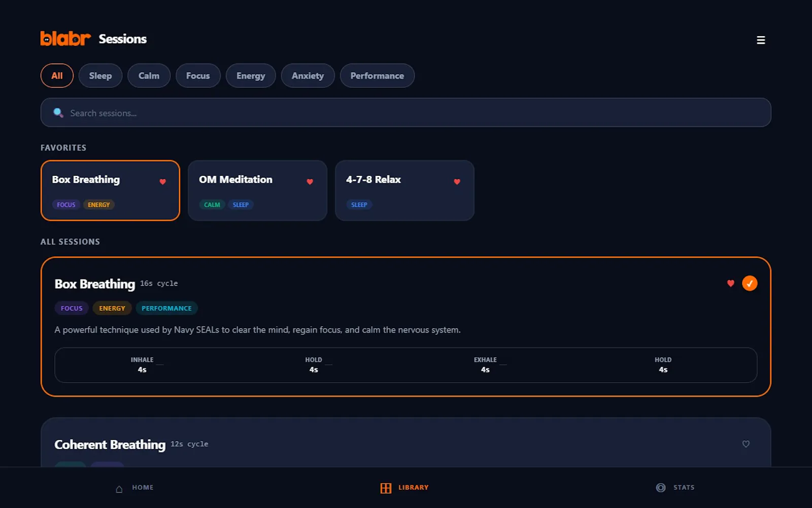
Task: Favorite the Coherent Breathing session heart
Action: (x=746, y=444)
